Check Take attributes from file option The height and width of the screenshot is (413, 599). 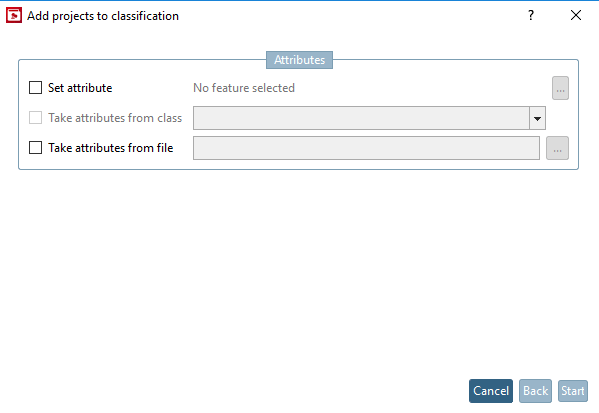(36, 147)
